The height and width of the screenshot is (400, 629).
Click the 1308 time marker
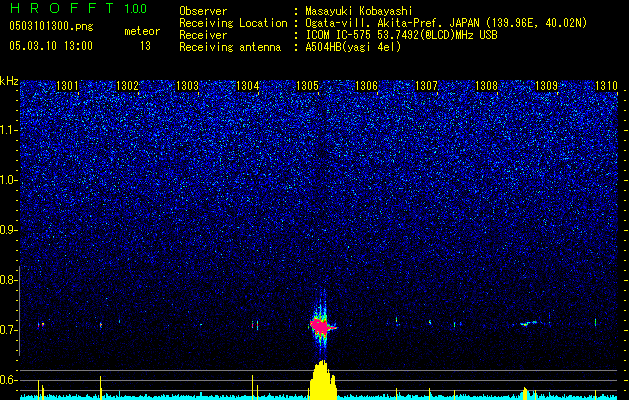(x=486, y=86)
